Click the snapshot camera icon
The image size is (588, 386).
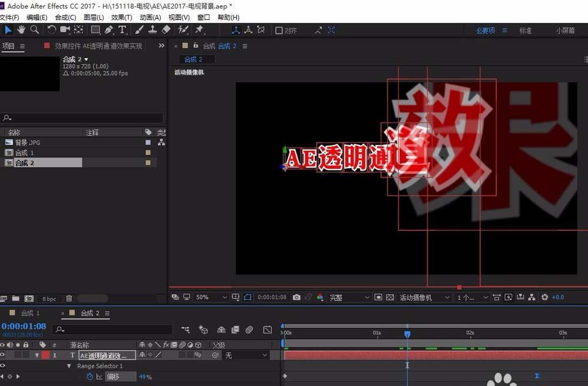point(296,297)
